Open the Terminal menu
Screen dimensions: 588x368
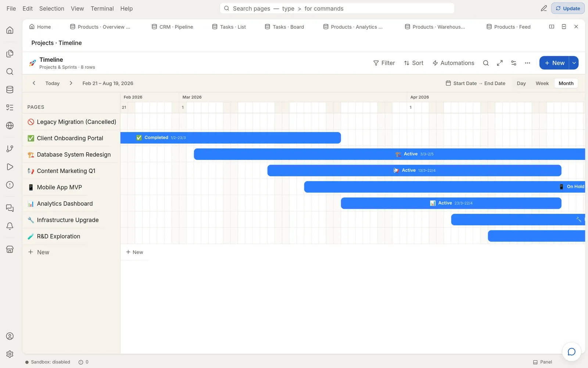(x=102, y=8)
